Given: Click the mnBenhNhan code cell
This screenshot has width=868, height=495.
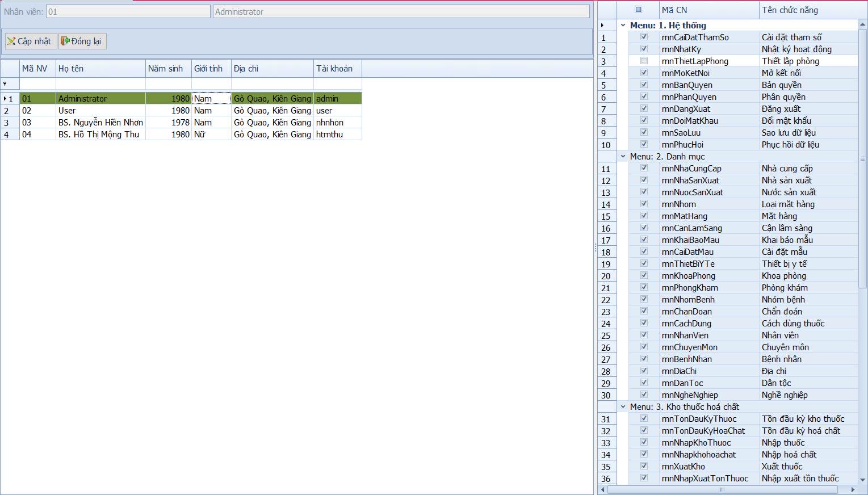Looking at the screenshot, I should pyautogui.click(x=709, y=359).
